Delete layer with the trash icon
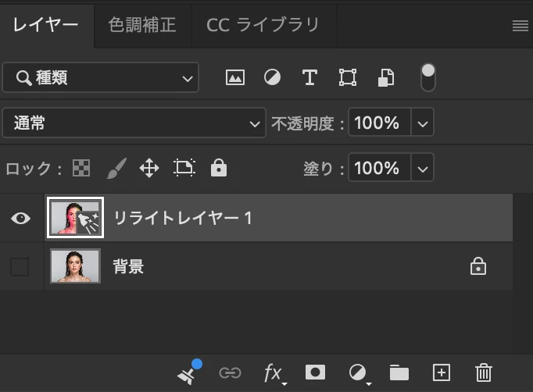 click(483, 372)
